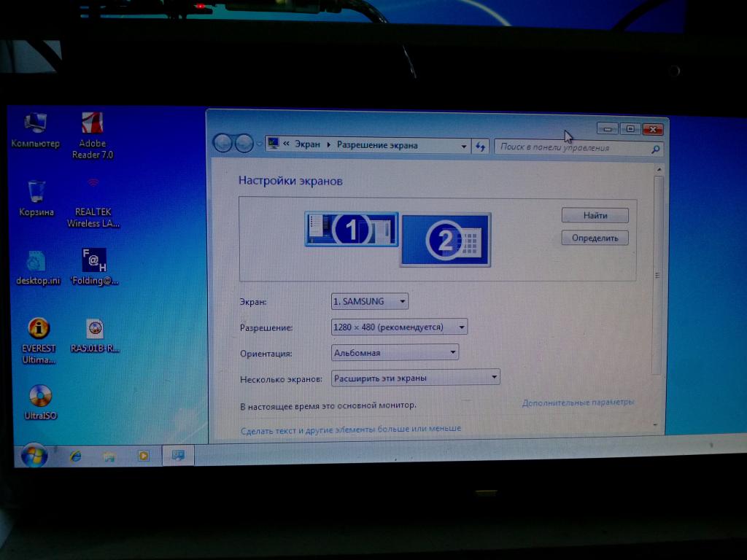The image size is (747, 560).
Task: Open the Компьютер desktop icon
Action: coord(36,130)
